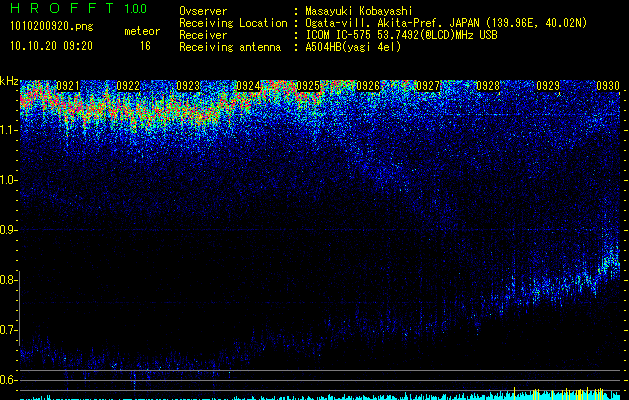Click the 0924 time marker
Viewport: 629px width, 400px height.
point(248,86)
